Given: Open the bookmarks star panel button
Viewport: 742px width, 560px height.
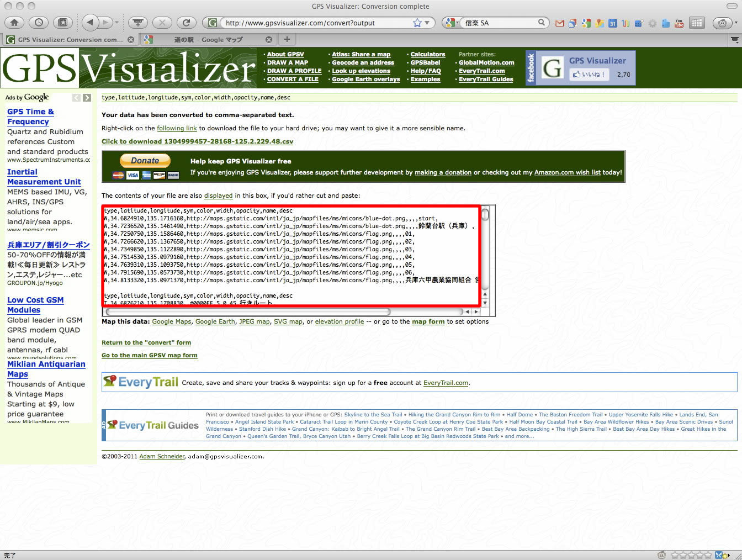Looking at the screenshot, I should click(x=63, y=23).
